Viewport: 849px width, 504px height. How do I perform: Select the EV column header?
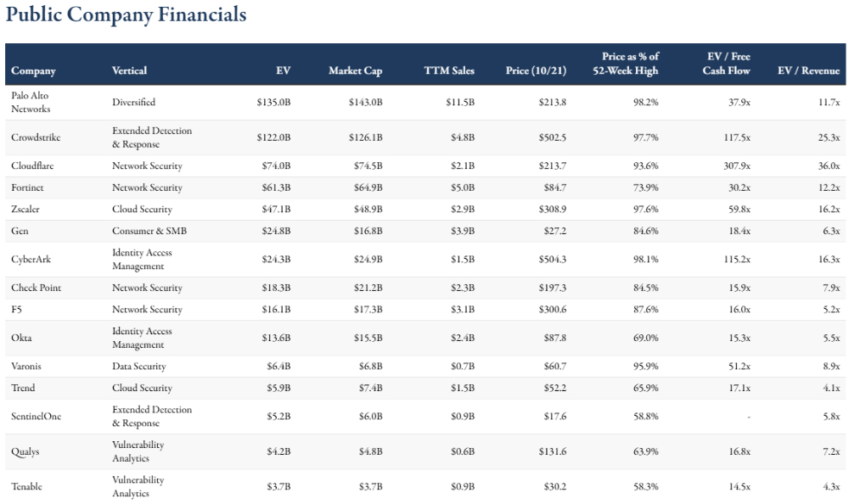click(283, 70)
